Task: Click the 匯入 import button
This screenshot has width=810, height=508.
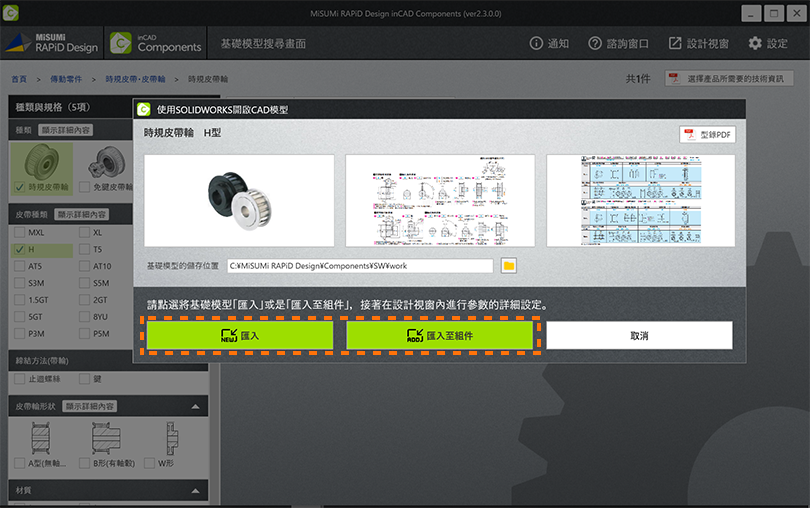Action: coord(240,335)
